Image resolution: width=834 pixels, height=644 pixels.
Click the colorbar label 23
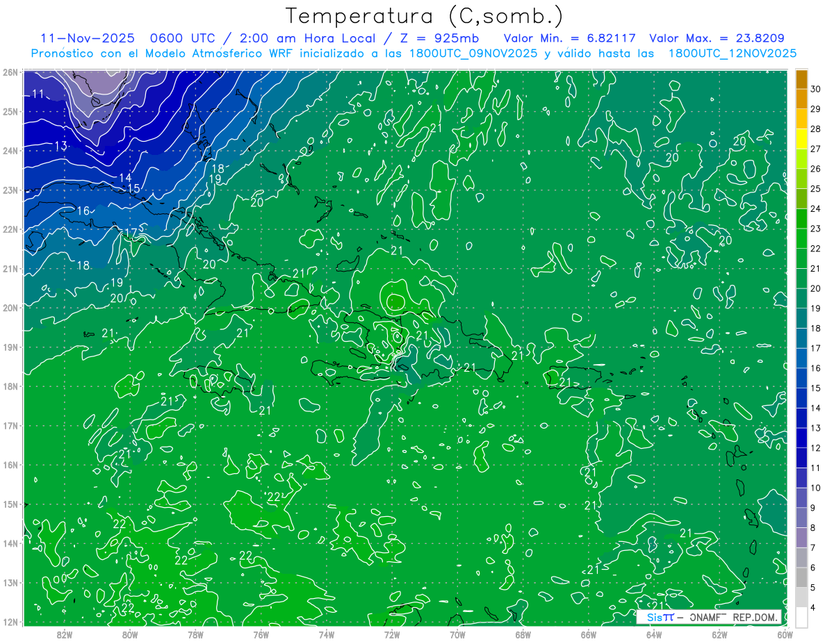[x=816, y=229]
